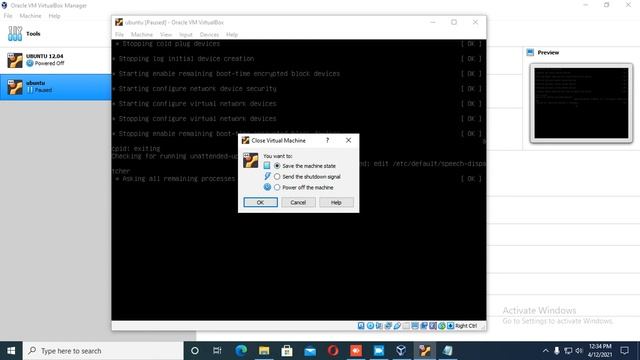The height and width of the screenshot is (360, 640).
Task: Click the save state icon beside first option
Action: 267,166
